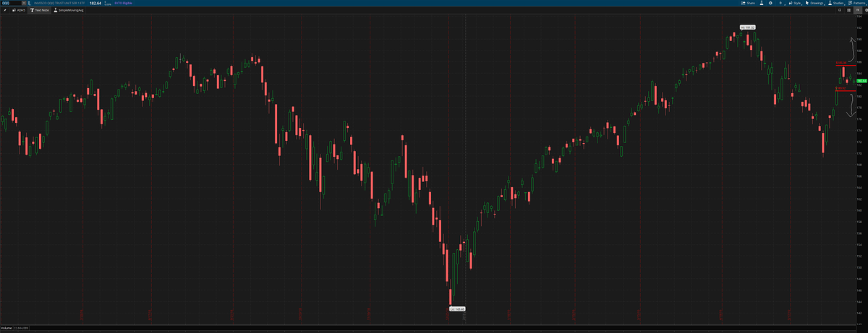Select the upper red horizontal price level line
868x333 pixels.
coord(846,65)
